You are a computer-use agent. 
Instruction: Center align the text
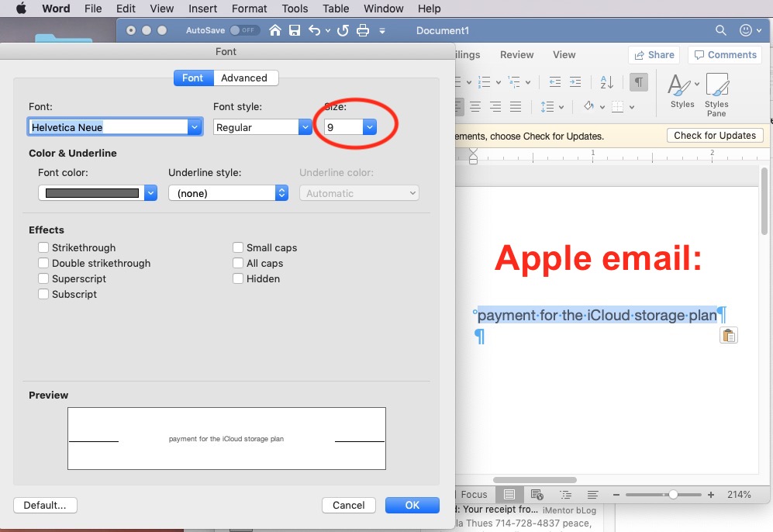(475, 106)
